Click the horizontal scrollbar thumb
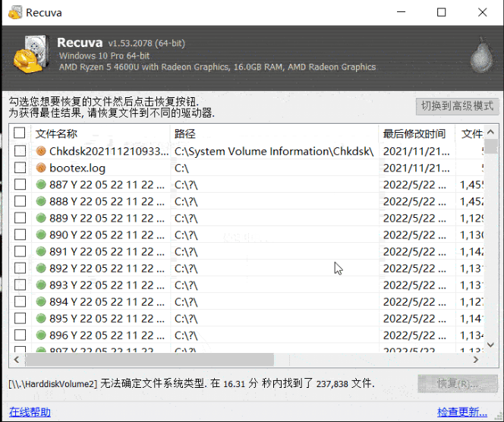The height and width of the screenshot is (422, 504). coord(150,359)
